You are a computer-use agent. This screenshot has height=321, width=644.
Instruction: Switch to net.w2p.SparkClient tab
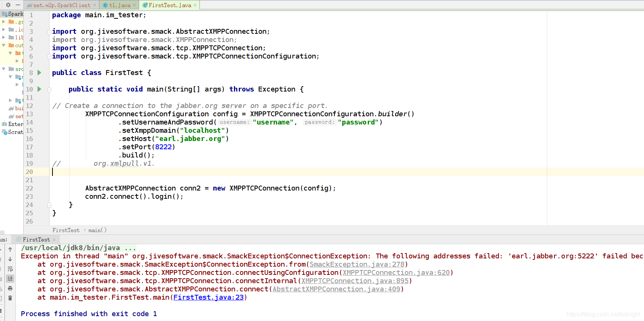(x=61, y=5)
